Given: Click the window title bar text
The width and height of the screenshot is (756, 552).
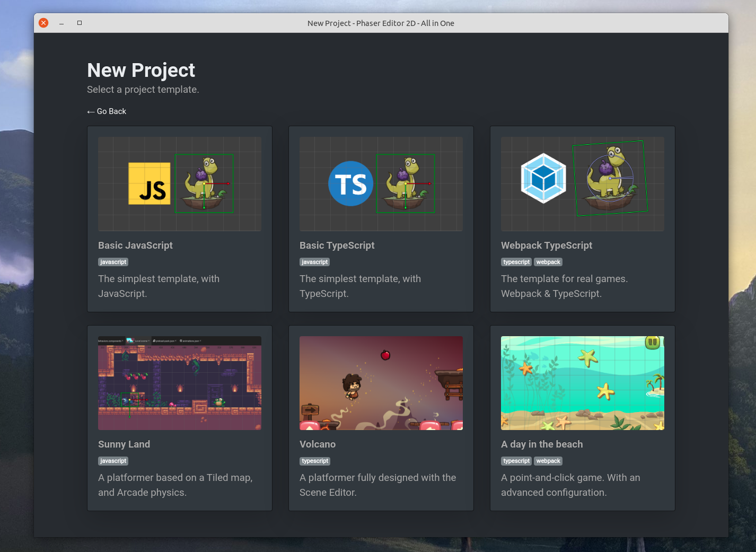Looking at the screenshot, I should [381, 23].
